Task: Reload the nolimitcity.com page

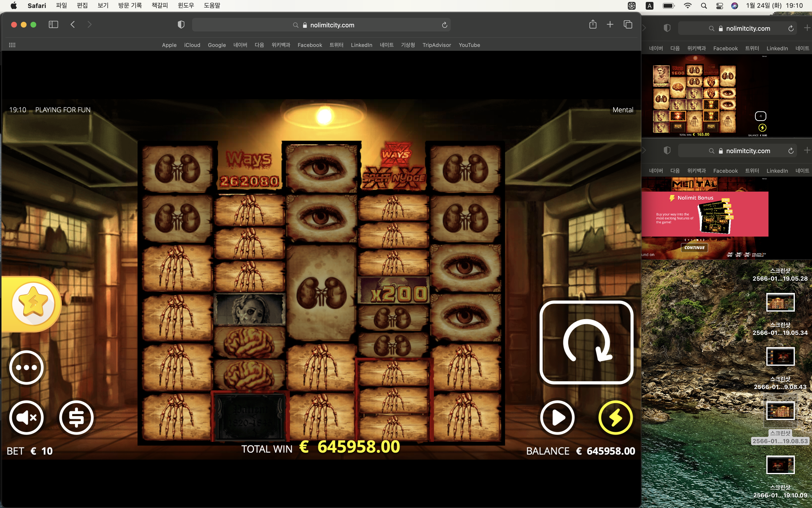Action: (x=445, y=25)
